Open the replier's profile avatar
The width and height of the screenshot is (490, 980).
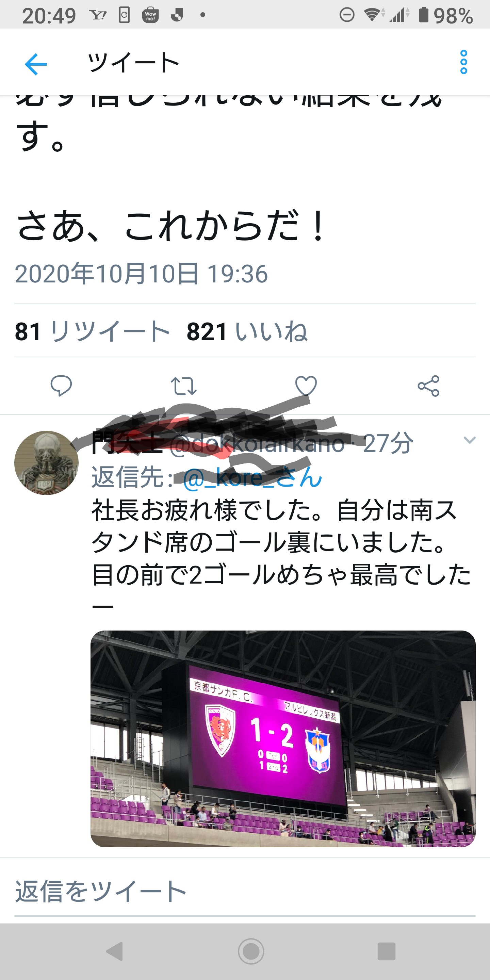click(46, 463)
